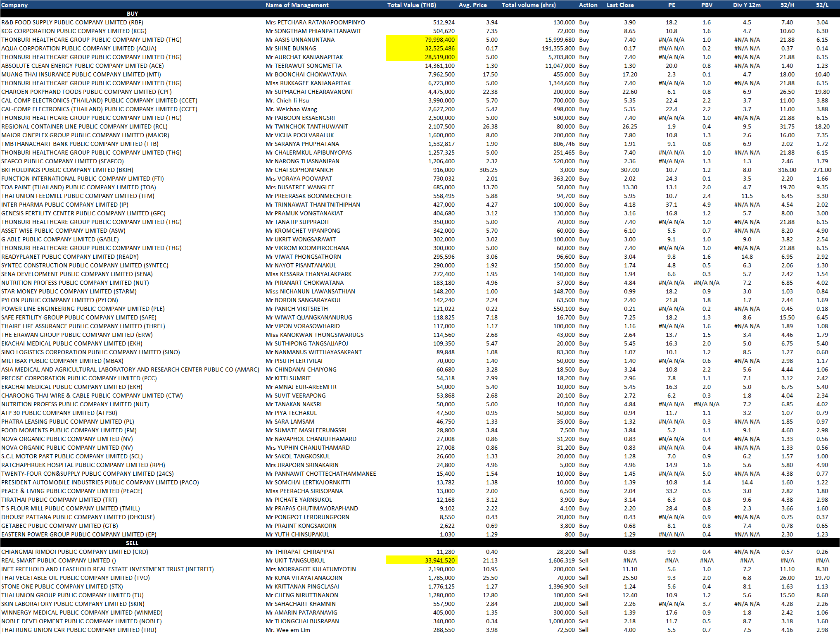The image size is (840, 634).
Task: Select the BKI HOLDINGS company cell
Action: [67, 170]
